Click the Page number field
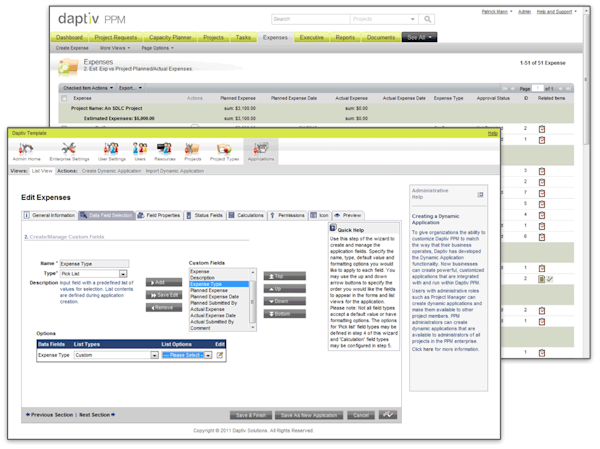 538,88
